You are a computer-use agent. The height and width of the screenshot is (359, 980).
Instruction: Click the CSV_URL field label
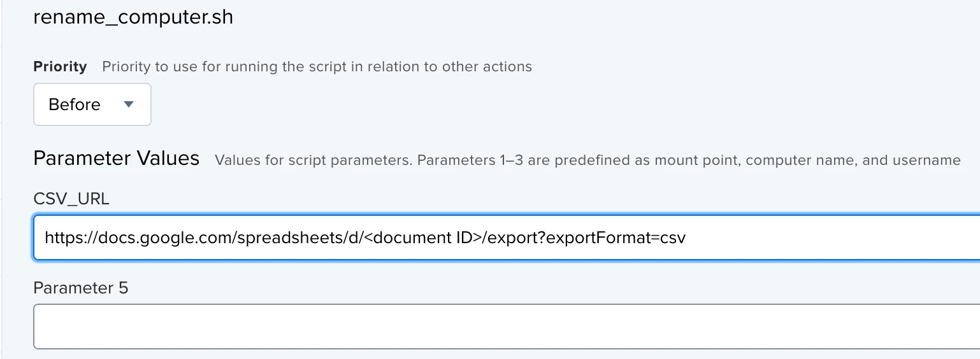click(71, 199)
